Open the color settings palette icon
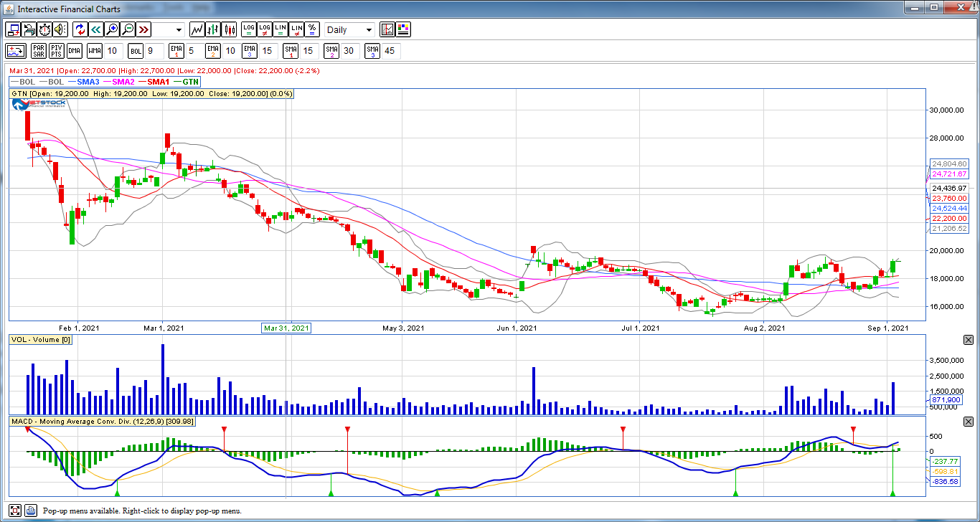The width and height of the screenshot is (980, 522). [x=403, y=29]
